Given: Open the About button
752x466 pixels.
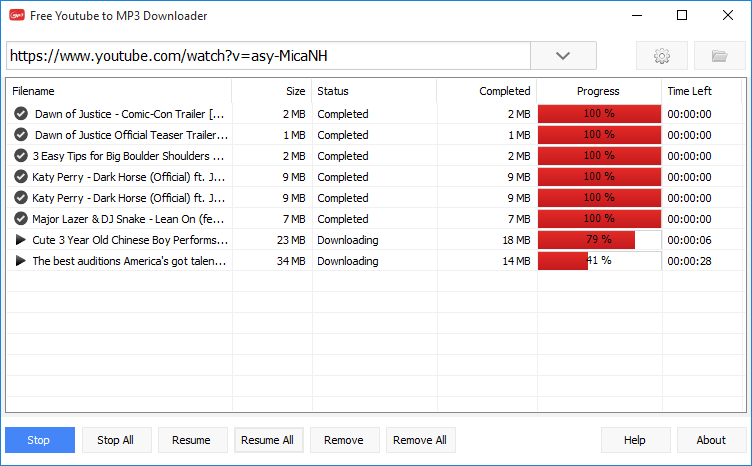Looking at the screenshot, I should (712, 440).
